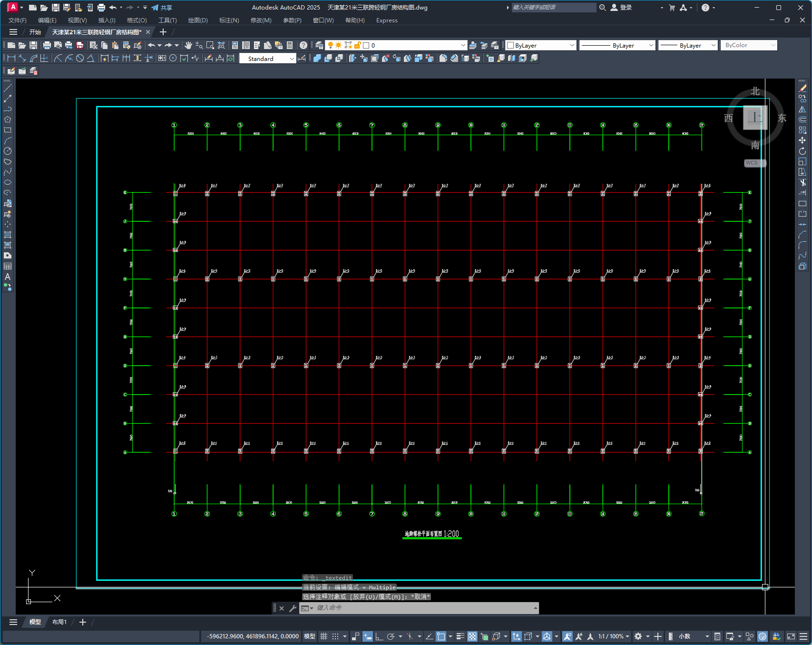The width and height of the screenshot is (812, 645).
Task: Click the Plot printer icon in standard toolbar
Action: click(x=47, y=45)
